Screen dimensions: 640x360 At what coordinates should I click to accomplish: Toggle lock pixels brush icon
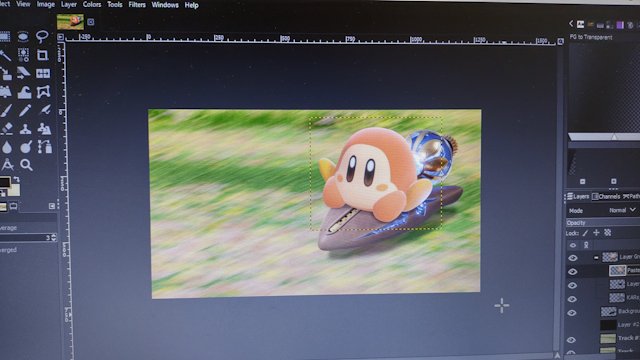(585, 233)
